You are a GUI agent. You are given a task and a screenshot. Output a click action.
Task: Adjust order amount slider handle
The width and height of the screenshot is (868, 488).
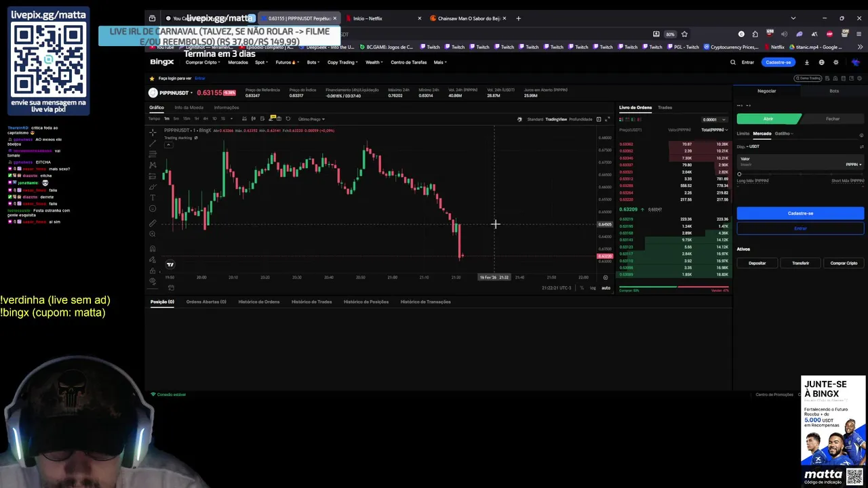point(739,174)
